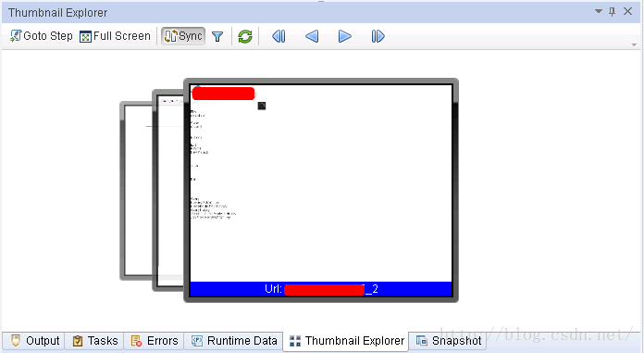This screenshot has width=644, height=353.
Task: Open the panel window position dropdown
Action: pos(599,11)
